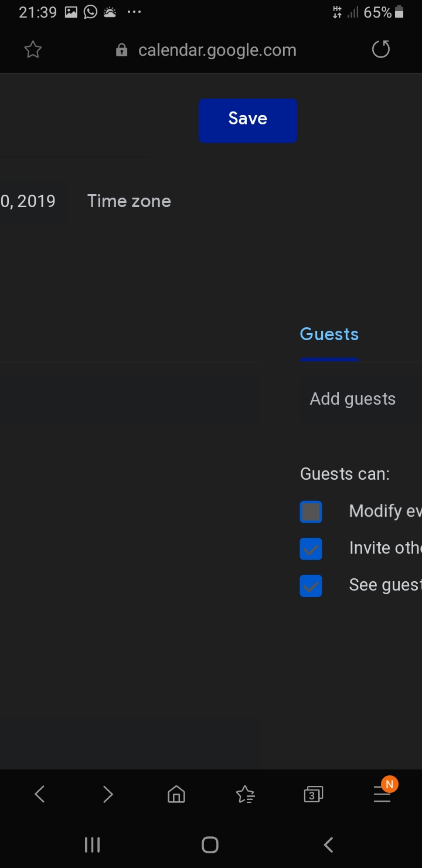Enable the Modify event checkbox
The height and width of the screenshot is (868, 422).
click(311, 512)
